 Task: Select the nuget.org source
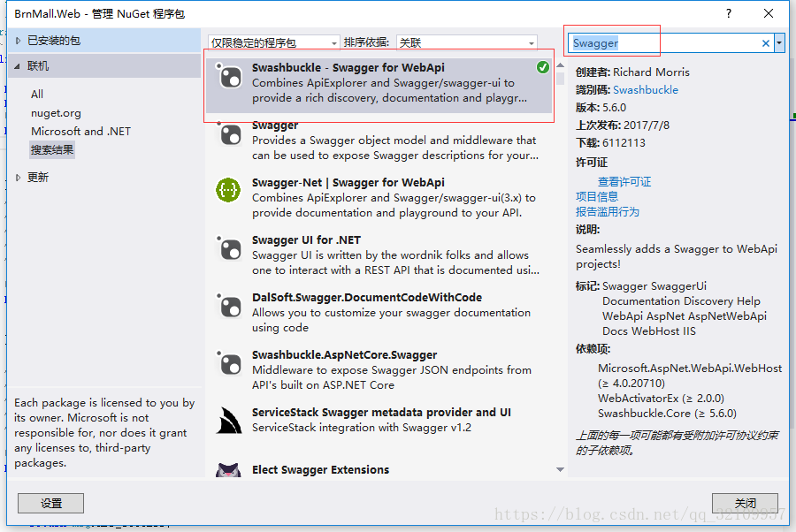point(56,113)
